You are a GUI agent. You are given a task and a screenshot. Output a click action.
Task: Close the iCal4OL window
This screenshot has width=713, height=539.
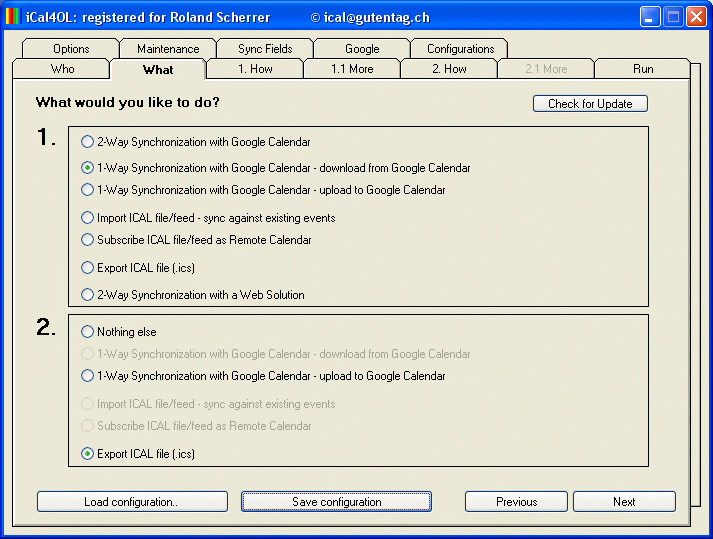point(696,17)
